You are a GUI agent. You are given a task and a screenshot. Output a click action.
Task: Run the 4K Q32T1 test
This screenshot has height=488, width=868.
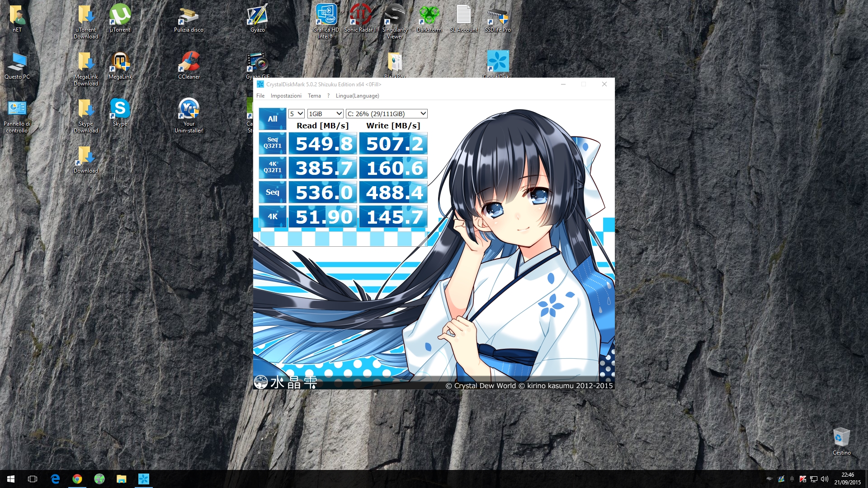tap(272, 167)
